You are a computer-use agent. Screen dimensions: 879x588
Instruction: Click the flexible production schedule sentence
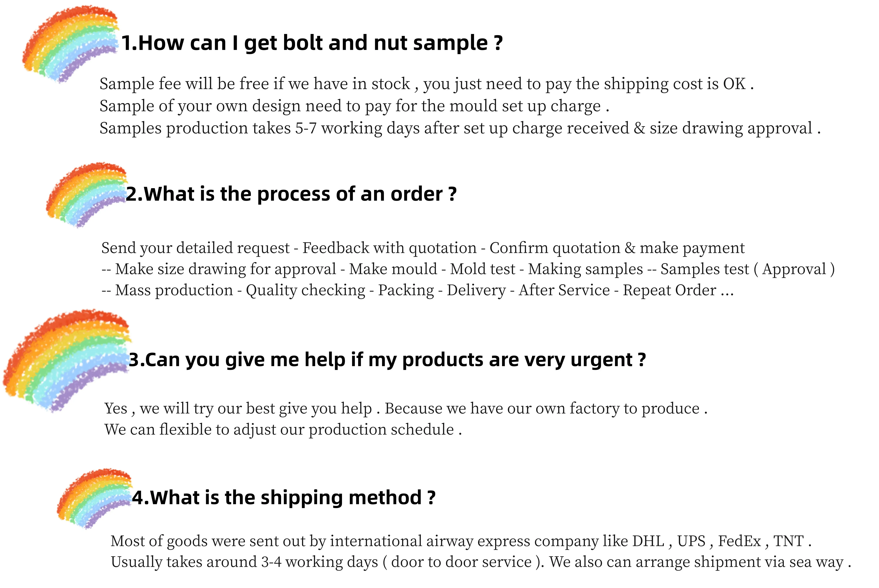[283, 430]
